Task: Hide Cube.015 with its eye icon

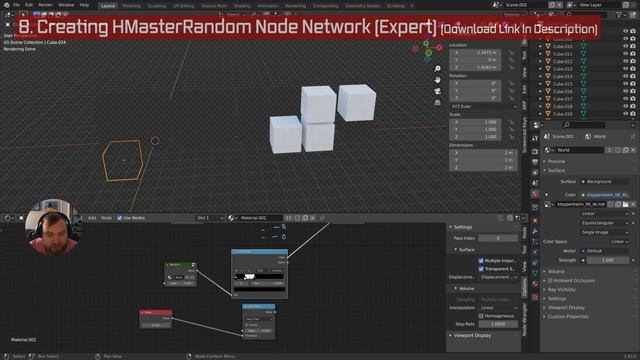Action: click(x=625, y=84)
